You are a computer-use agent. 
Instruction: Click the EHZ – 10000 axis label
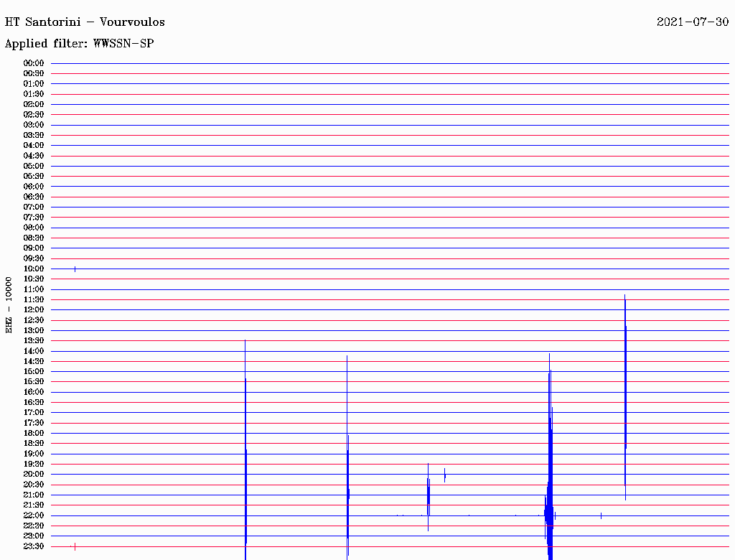click(9, 305)
